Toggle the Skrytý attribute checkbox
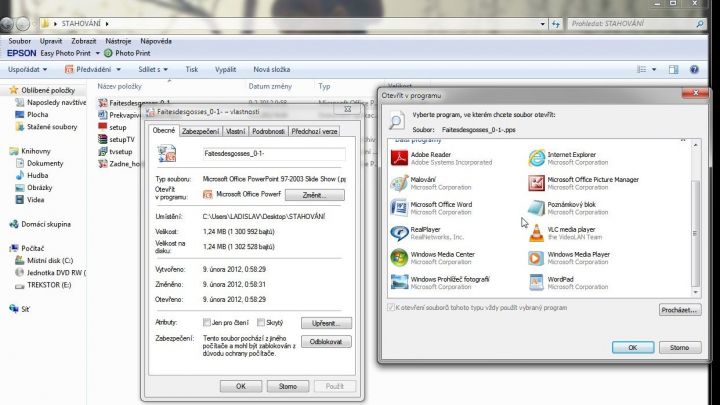The image size is (720, 405). click(x=261, y=322)
